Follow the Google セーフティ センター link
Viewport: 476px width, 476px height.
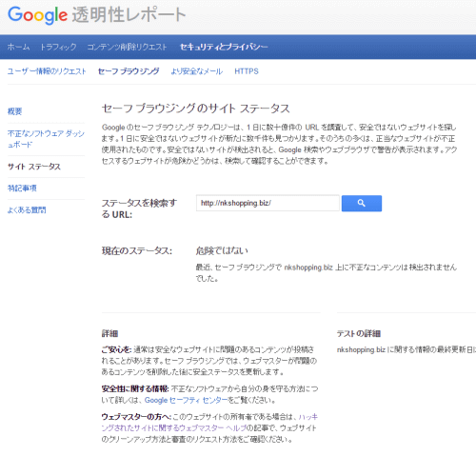tap(187, 400)
